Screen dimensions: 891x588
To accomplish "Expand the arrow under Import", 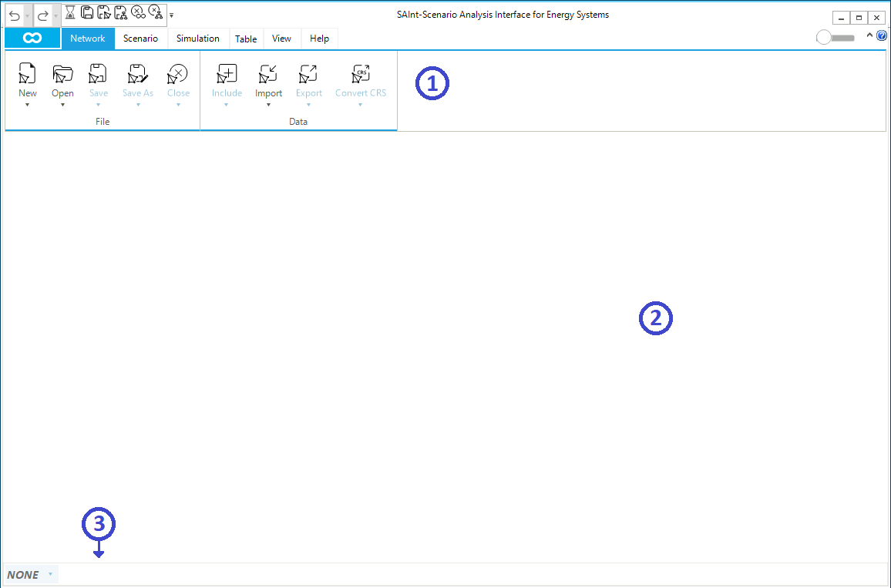I will (x=268, y=105).
